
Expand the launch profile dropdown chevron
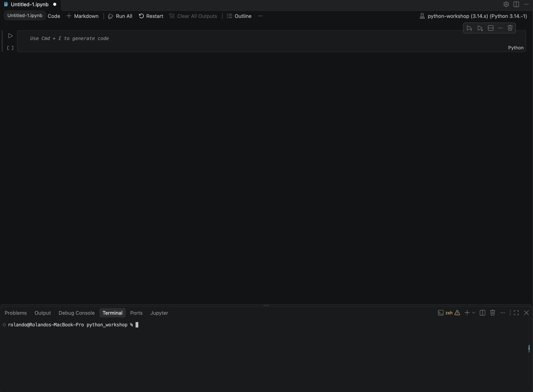(473, 313)
